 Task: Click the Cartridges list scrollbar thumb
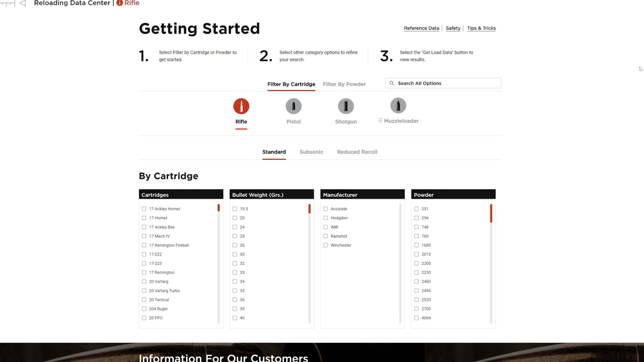click(219, 208)
